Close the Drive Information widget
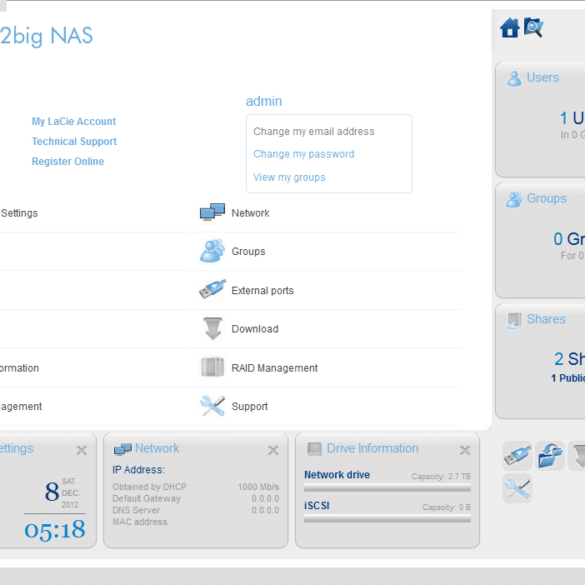585x585 pixels. tap(464, 450)
